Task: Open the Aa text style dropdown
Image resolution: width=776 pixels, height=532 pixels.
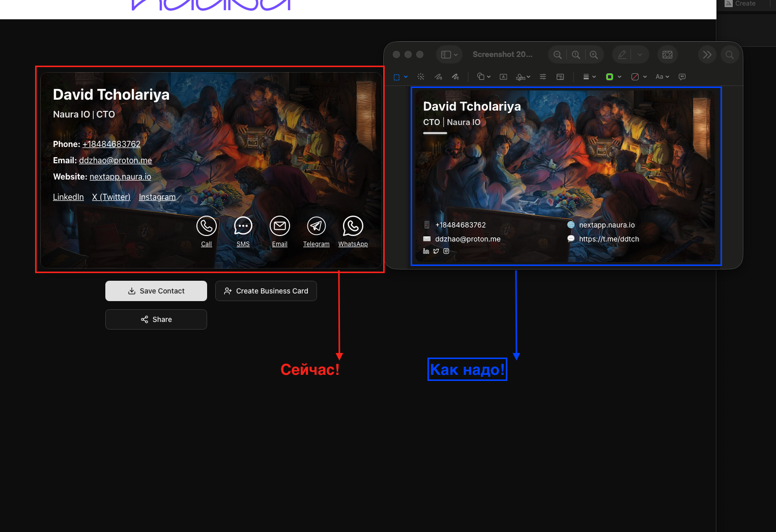Action: 662,76
